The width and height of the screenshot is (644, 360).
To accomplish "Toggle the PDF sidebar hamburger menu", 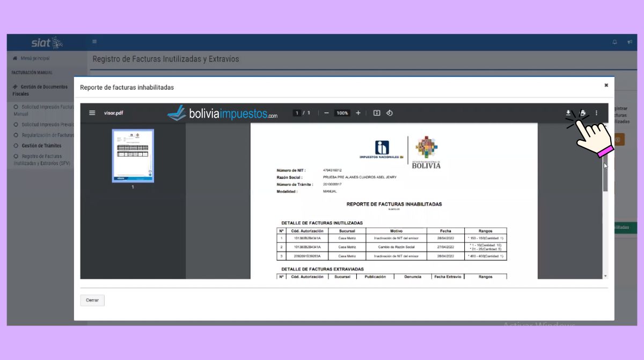I will 92,113.
